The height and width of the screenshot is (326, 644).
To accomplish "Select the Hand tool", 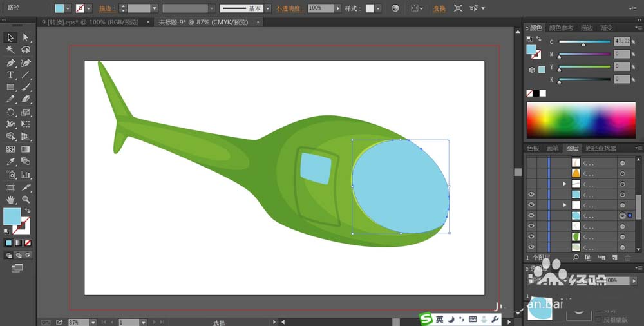I will tap(10, 200).
